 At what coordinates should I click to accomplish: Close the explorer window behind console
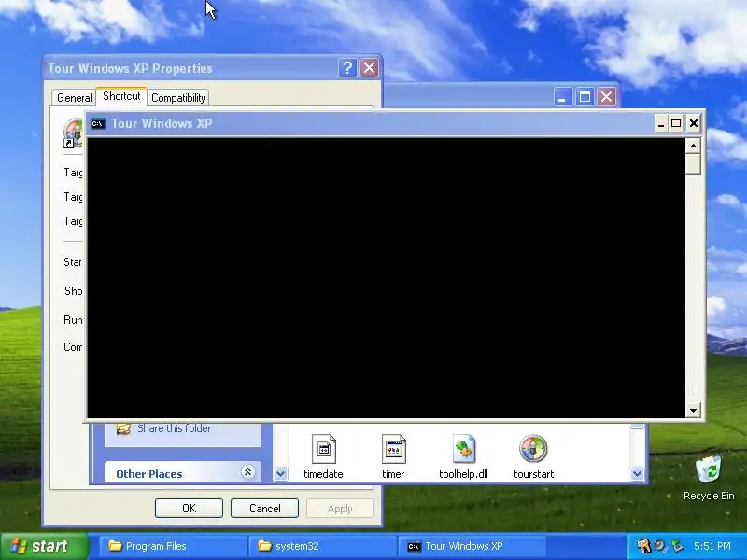coord(606,97)
